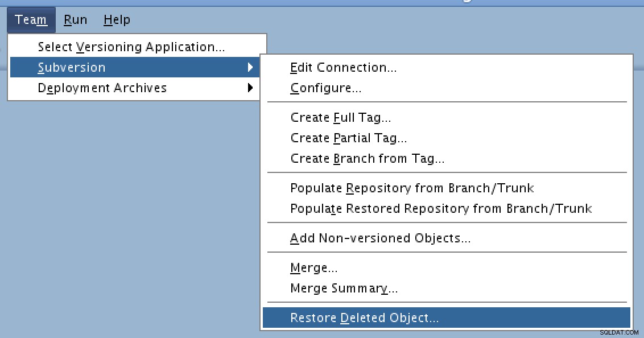Choose Add Non-versioned Objects
The width and height of the screenshot is (644, 338).
(x=447, y=238)
